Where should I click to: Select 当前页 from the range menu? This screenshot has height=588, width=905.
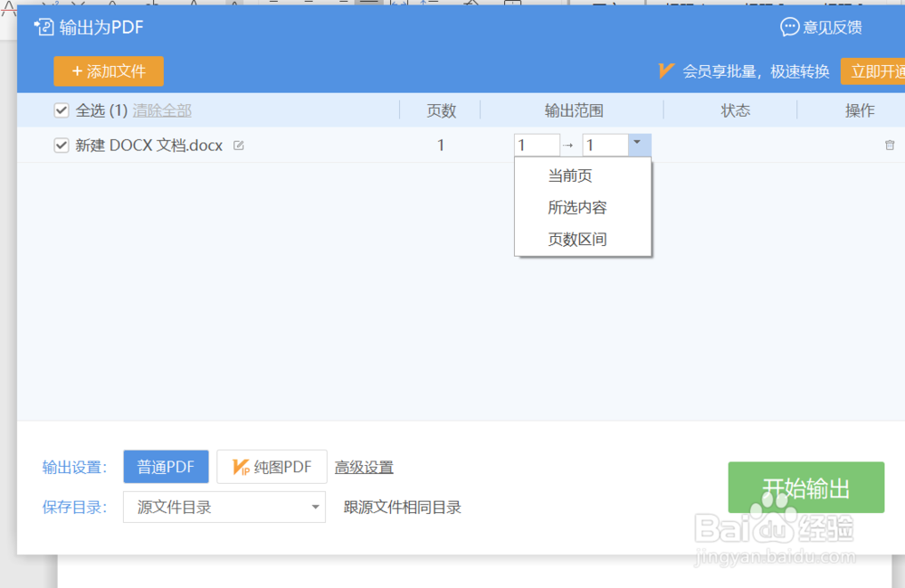pos(569,175)
